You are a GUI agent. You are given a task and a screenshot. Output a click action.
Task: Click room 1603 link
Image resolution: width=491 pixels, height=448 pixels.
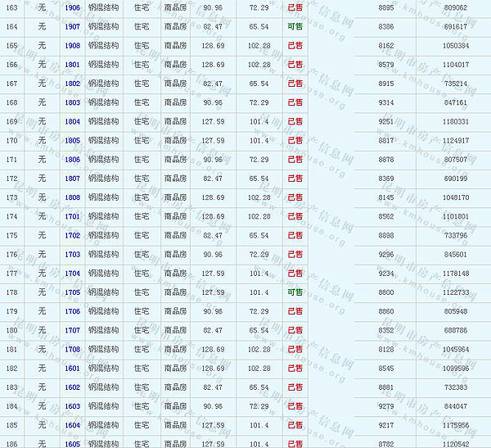[72, 406]
